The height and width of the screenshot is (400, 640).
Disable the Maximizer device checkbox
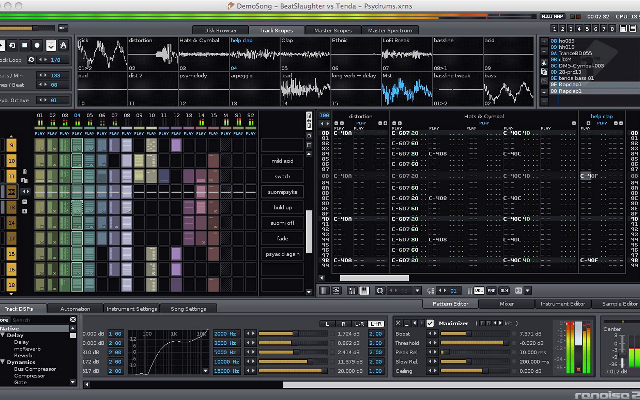tap(430, 323)
